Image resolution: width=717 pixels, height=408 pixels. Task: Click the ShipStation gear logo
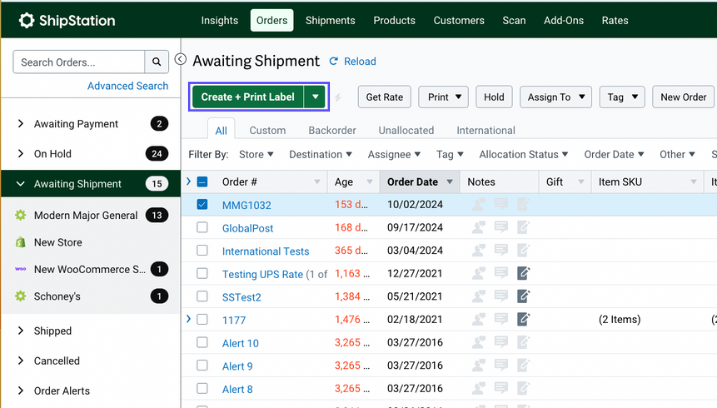(27, 20)
